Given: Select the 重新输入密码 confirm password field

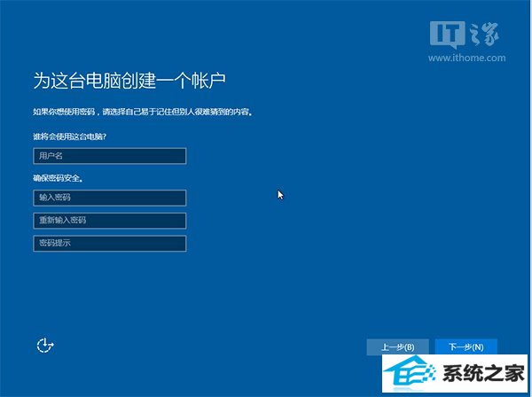Looking at the screenshot, I should (x=110, y=221).
